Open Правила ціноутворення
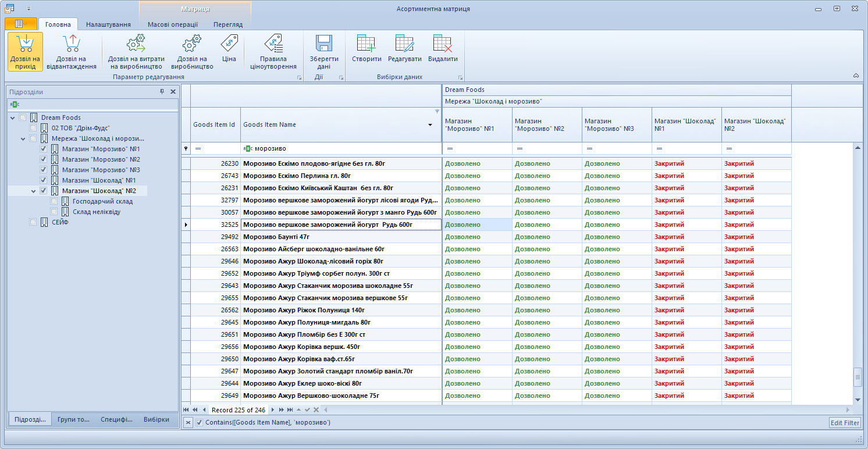The image size is (868, 449). (273, 45)
